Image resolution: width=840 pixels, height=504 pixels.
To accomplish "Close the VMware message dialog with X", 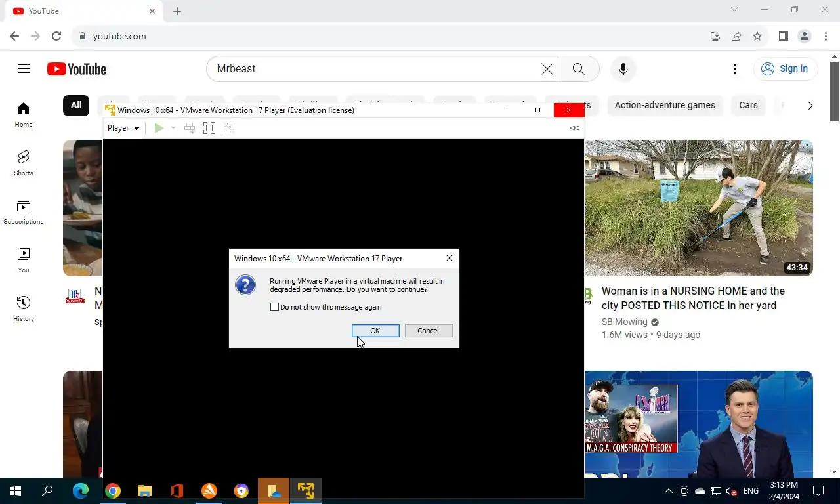I will (x=450, y=259).
